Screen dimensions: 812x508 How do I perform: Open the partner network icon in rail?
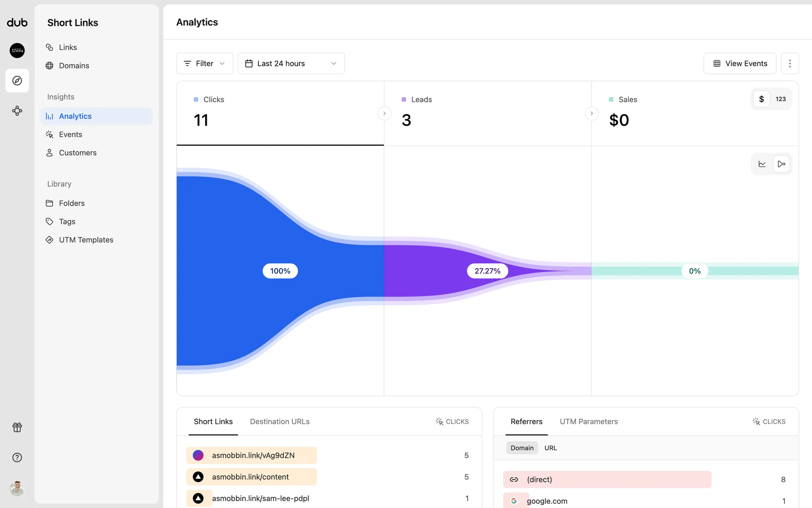pos(17,111)
